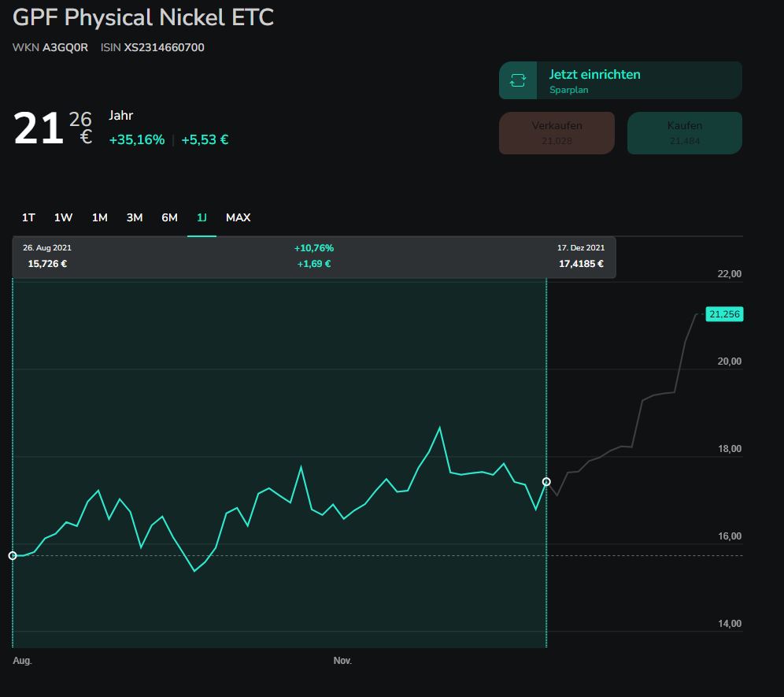Click the Verkaufen sell button
This screenshot has height=697, width=784.
[557, 132]
